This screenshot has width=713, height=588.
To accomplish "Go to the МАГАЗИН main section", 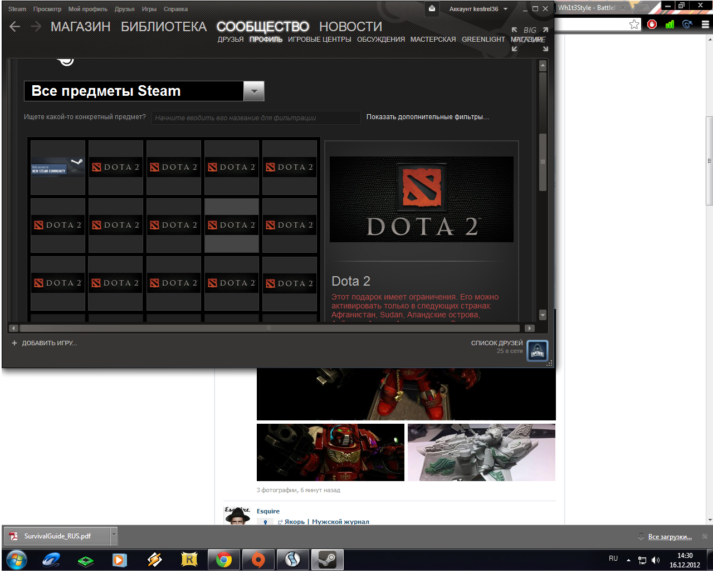I will 81,27.
